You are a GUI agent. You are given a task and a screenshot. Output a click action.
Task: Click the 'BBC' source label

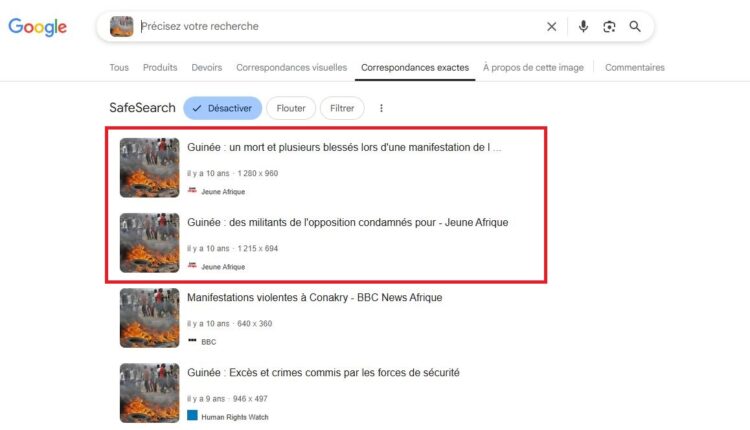tap(209, 342)
